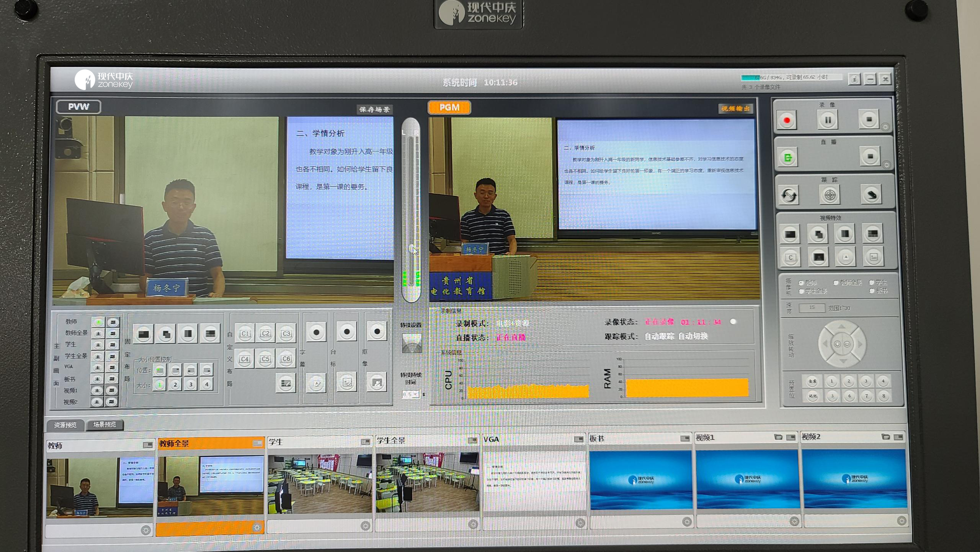Select 板书 camera radio button
This screenshot has height=552, width=980.
pyautogui.click(x=872, y=291)
